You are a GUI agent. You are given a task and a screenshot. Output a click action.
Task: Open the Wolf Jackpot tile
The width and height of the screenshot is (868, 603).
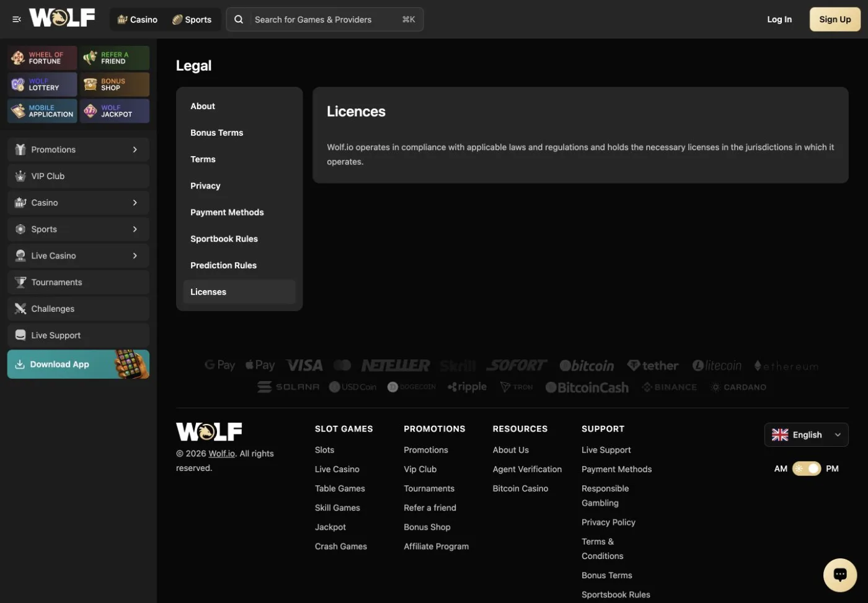point(114,111)
